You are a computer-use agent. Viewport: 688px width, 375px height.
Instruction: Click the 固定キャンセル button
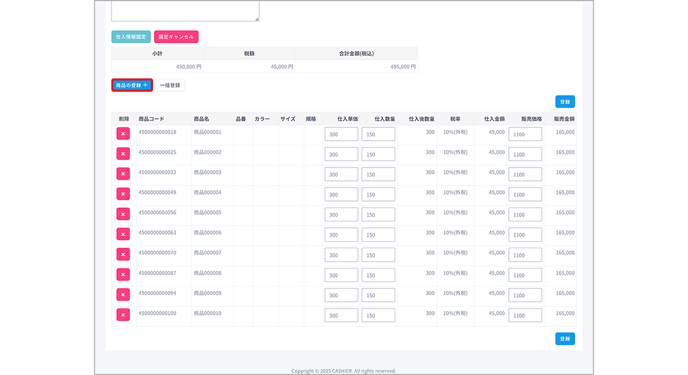[176, 37]
